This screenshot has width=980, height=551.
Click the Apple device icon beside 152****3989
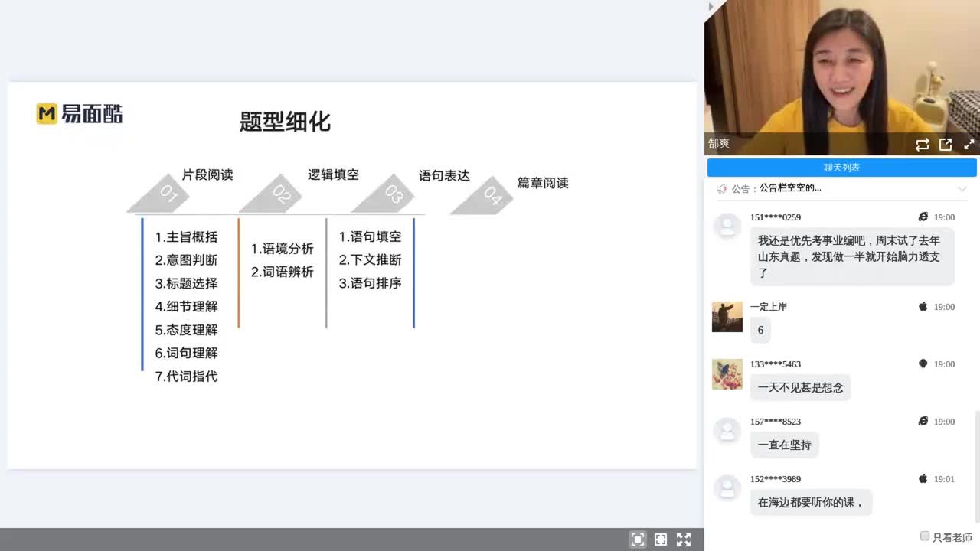click(923, 478)
